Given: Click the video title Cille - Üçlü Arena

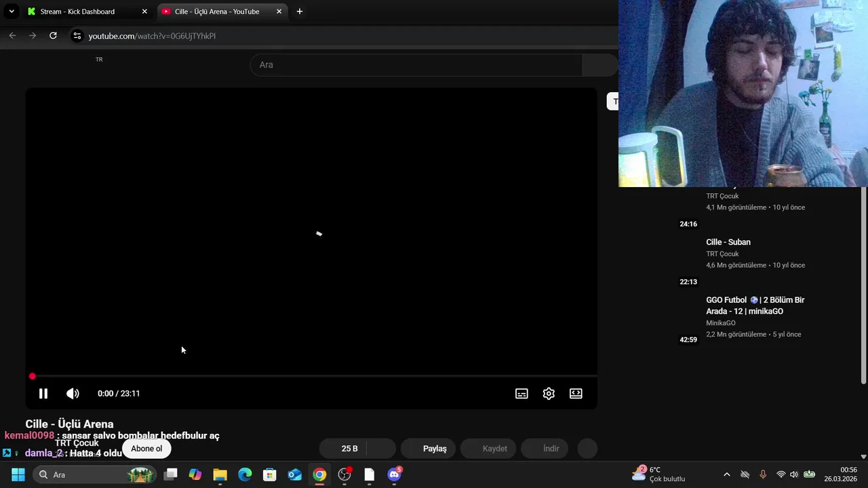Looking at the screenshot, I should click(x=69, y=424).
